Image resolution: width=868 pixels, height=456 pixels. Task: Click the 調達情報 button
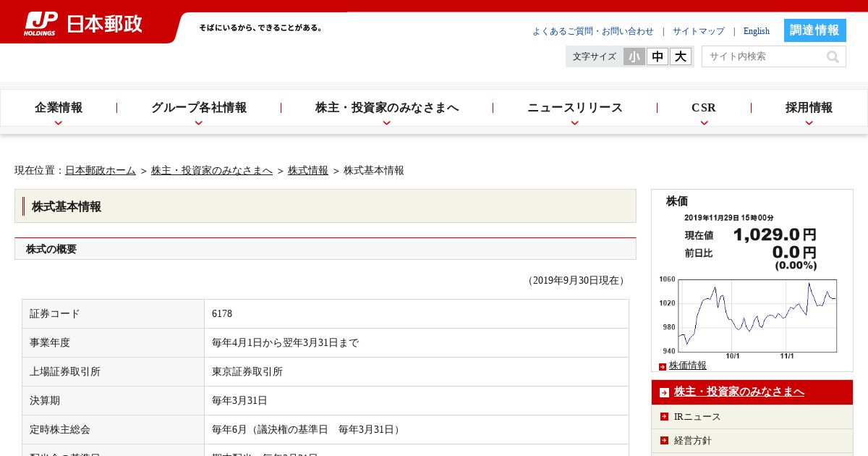tap(815, 30)
